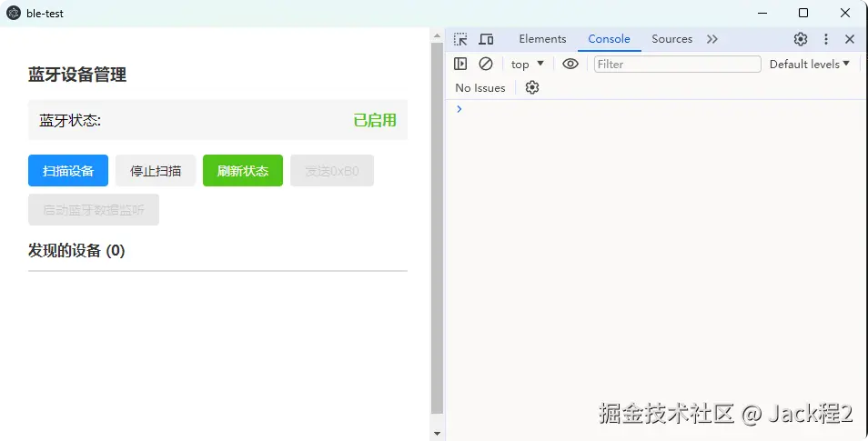Viewport: 868px width, 441px height.
Task: Maximize the ble-test window
Action: pyautogui.click(x=803, y=13)
